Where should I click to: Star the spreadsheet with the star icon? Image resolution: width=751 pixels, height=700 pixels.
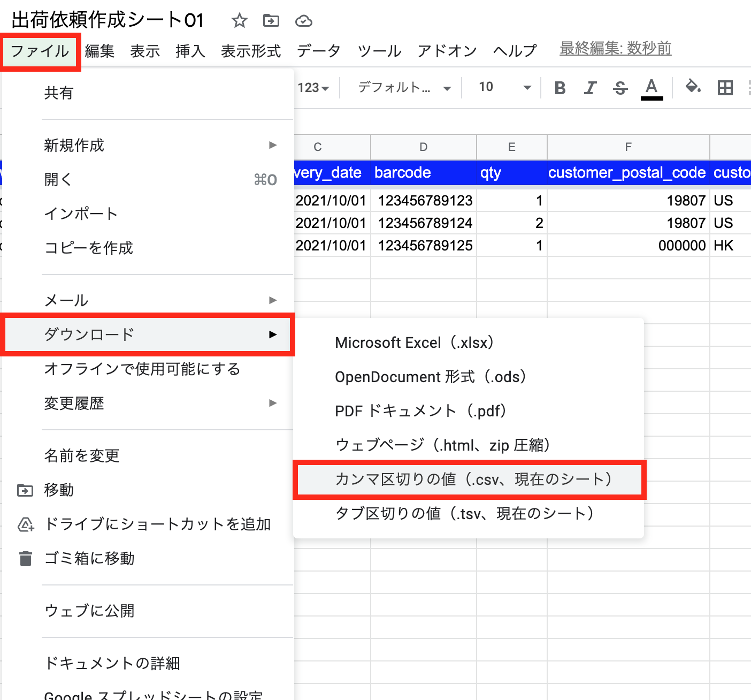tap(239, 21)
